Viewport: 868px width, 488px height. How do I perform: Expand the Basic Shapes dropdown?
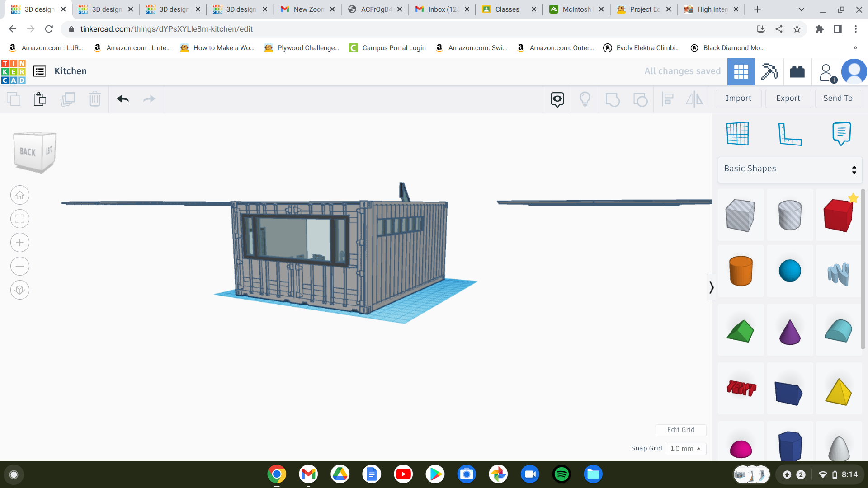pos(790,168)
